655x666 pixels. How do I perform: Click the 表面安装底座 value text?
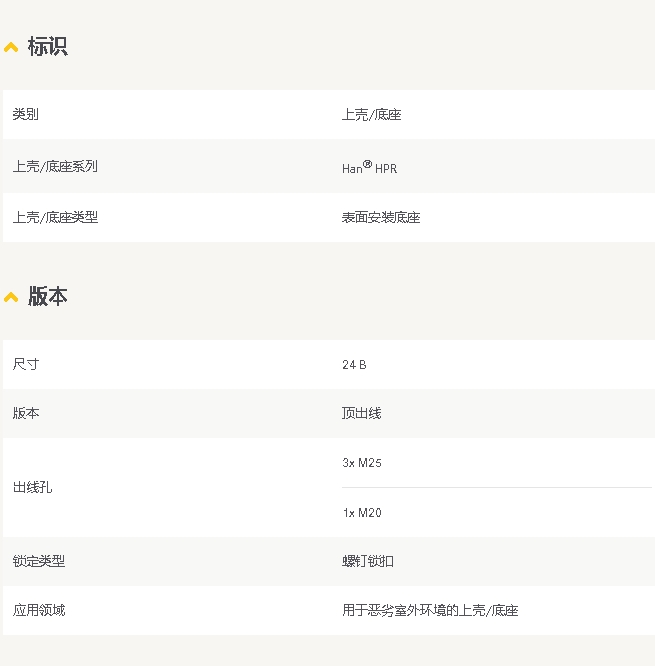[381, 217]
